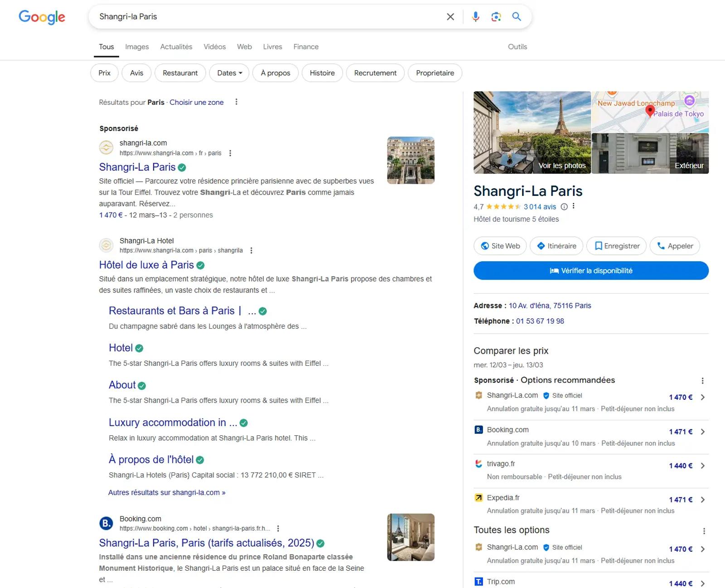Viewport: 725px width, 588px height.
Task: Click into the Shangri-la Paris search field
Action: [267, 17]
